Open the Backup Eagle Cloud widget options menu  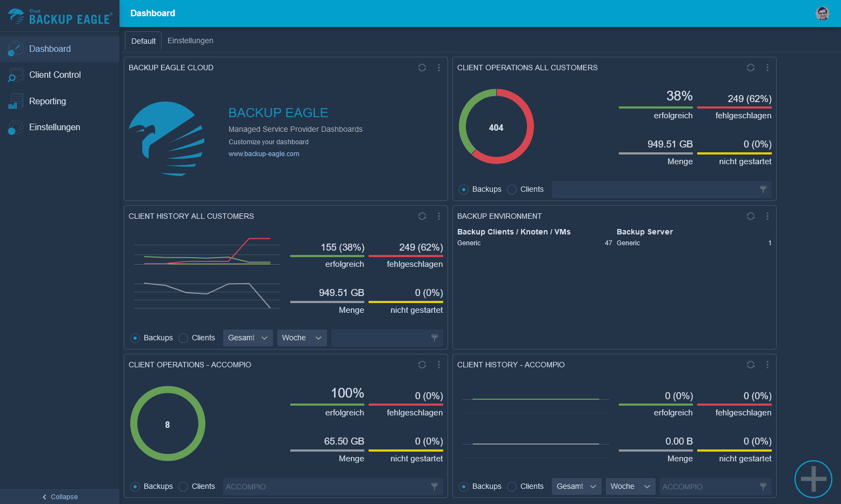click(x=439, y=68)
